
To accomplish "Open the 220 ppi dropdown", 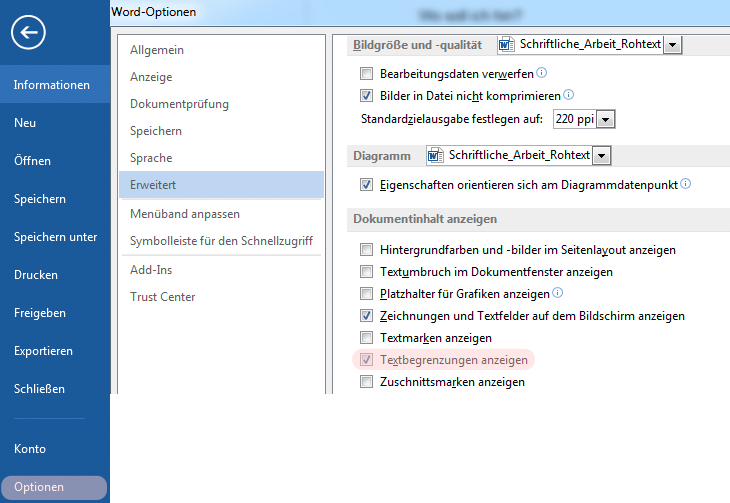I will tap(605, 120).
